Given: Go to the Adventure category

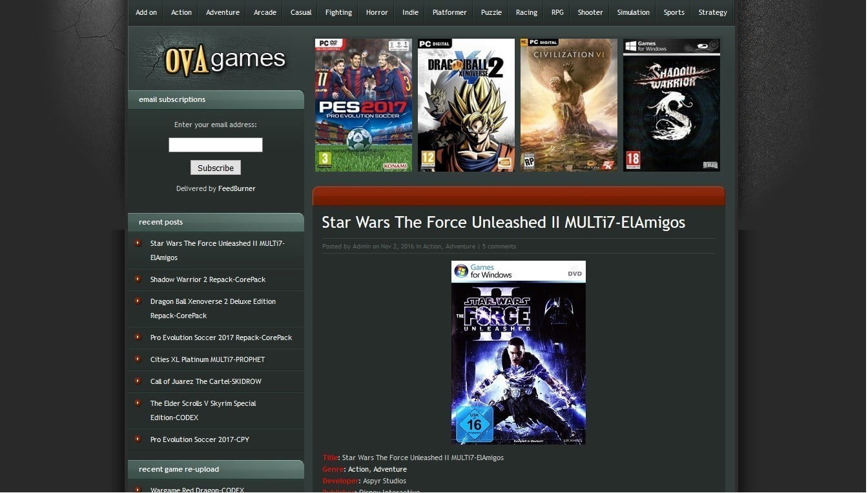Looking at the screenshot, I should (223, 12).
